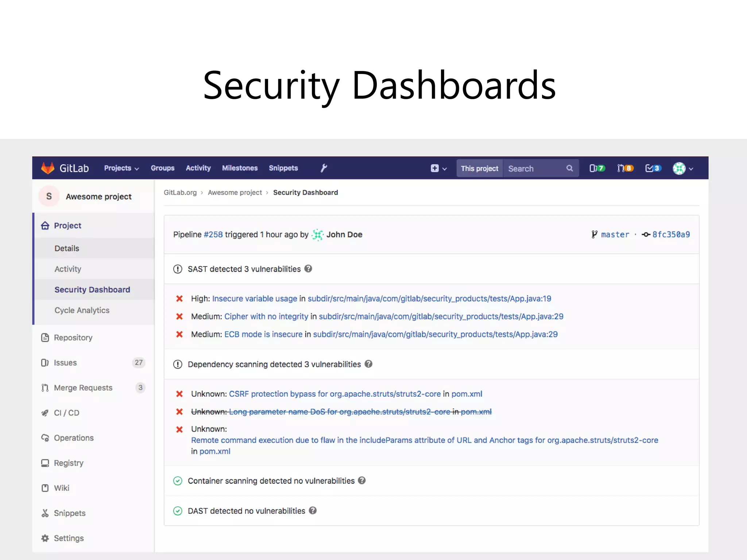Open the admin wrench icon

tap(324, 168)
